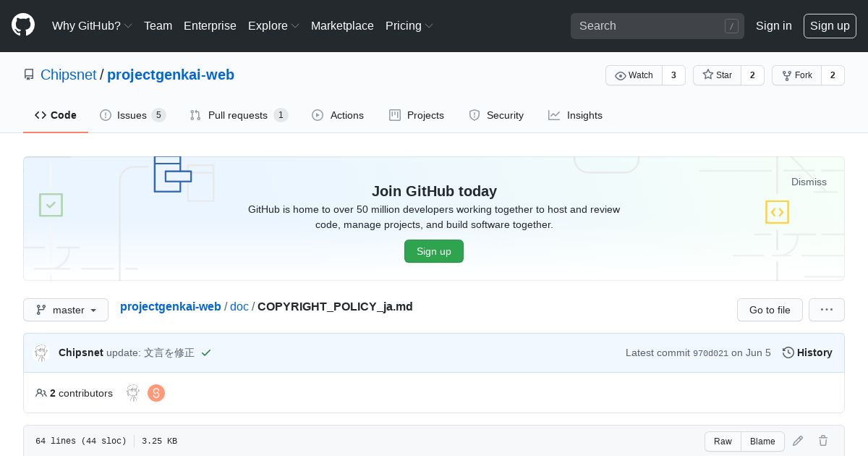This screenshot has width=868, height=456.
Task: Open the master branch dropdown
Action: click(x=66, y=310)
